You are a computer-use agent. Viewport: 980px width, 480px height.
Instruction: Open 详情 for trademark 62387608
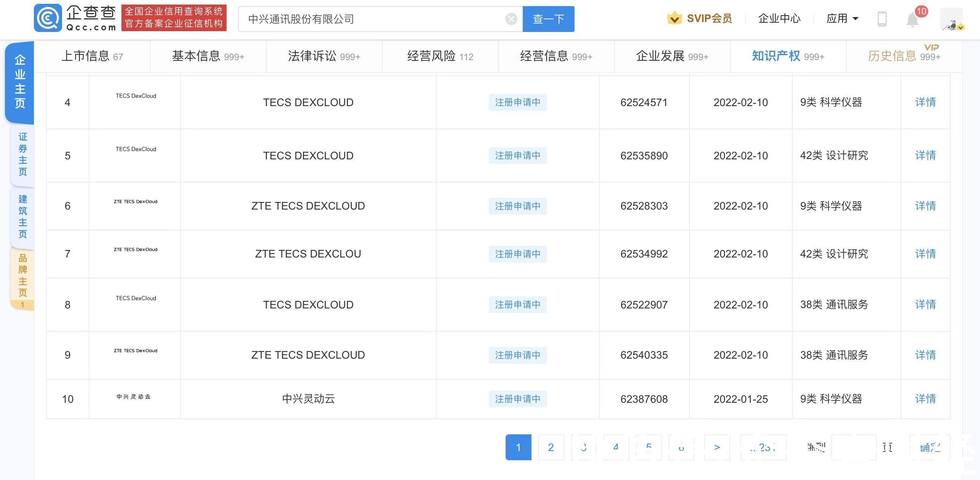pos(925,399)
